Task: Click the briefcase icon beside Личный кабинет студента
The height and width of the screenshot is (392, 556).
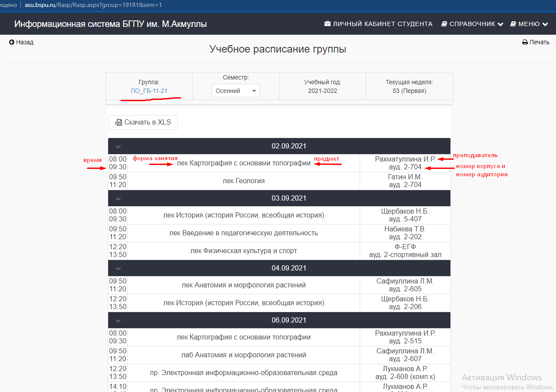Action: [x=328, y=24]
